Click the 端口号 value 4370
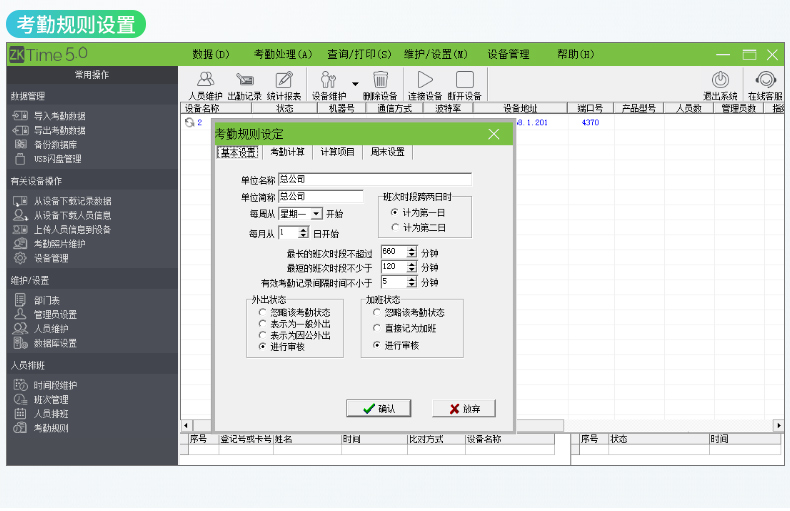 [x=590, y=122]
